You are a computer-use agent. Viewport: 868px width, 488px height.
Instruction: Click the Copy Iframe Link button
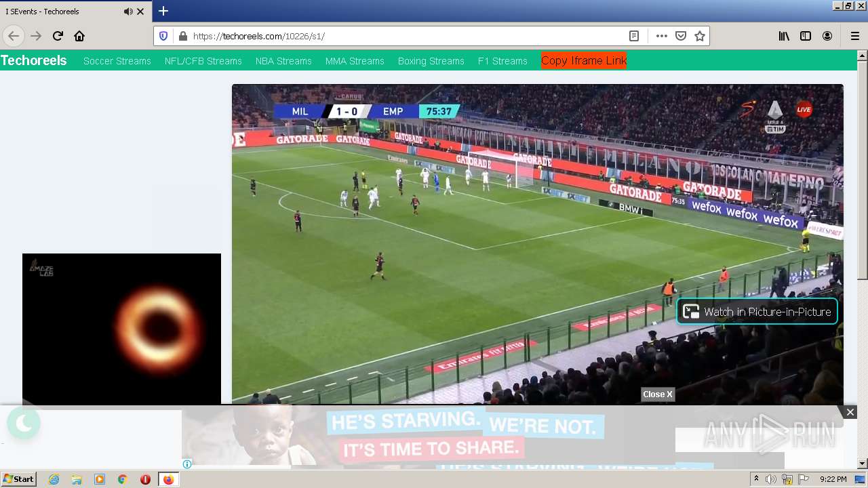[x=584, y=60]
